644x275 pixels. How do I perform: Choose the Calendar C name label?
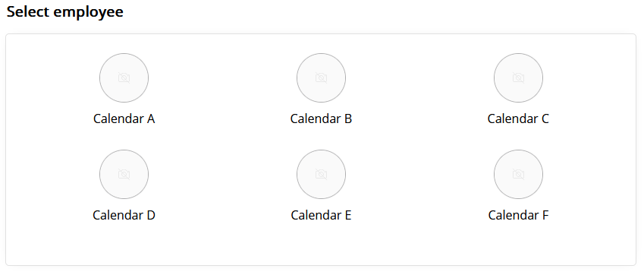518,119
